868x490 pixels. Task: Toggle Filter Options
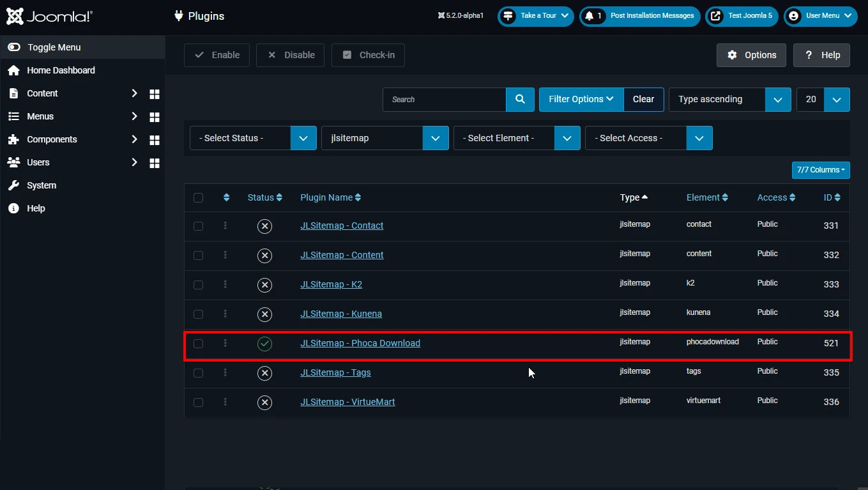581,100
